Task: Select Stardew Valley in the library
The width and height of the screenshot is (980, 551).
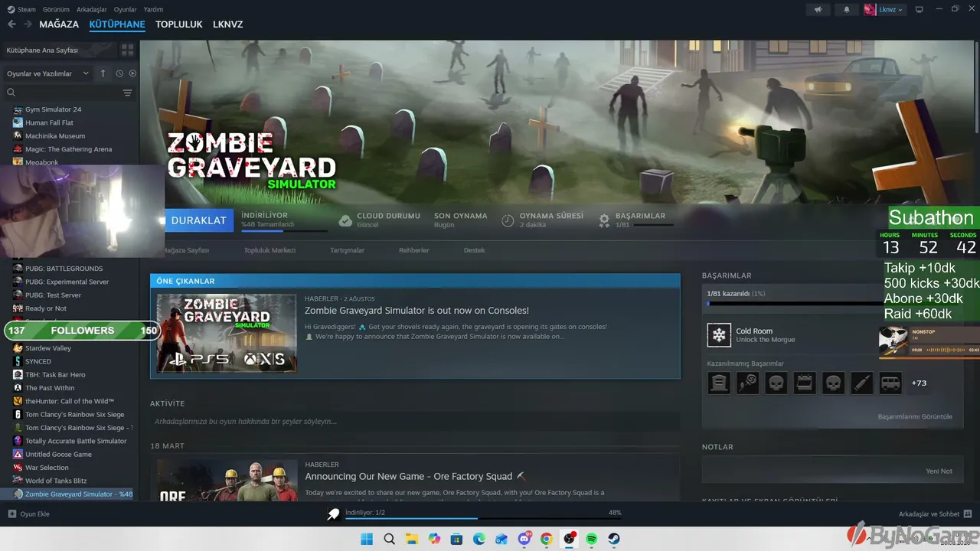Action: click(47, 348)
